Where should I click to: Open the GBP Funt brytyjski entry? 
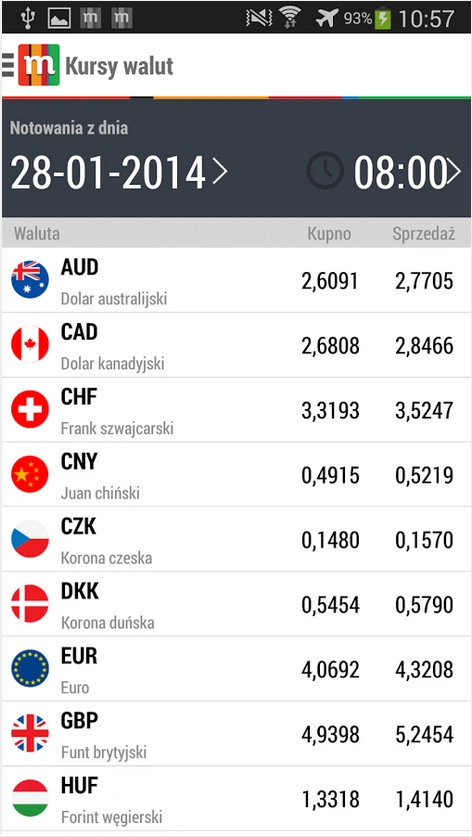point(236,733)
